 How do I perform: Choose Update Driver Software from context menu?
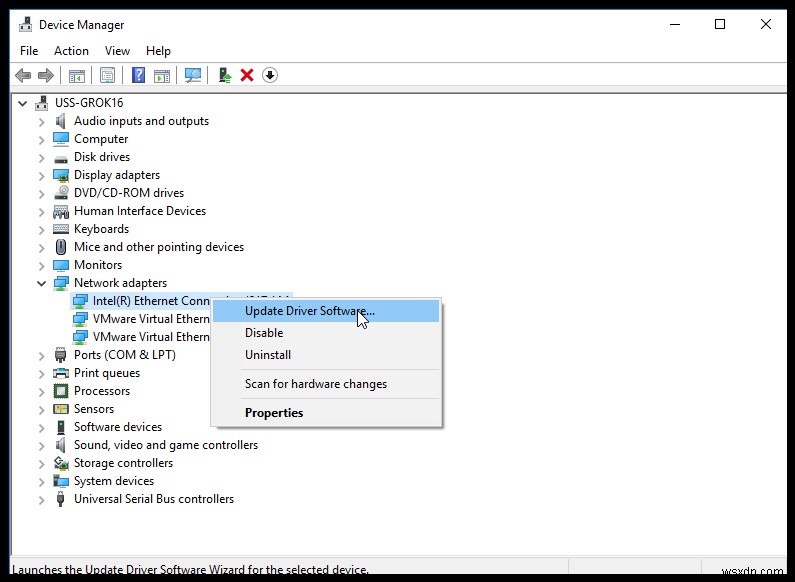click(326, 311)
